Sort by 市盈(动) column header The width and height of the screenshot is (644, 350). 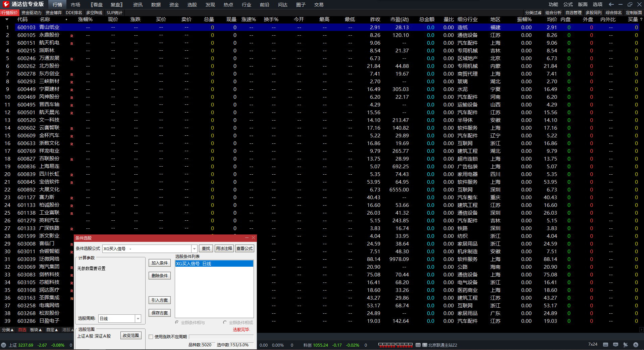coord(399,19)
